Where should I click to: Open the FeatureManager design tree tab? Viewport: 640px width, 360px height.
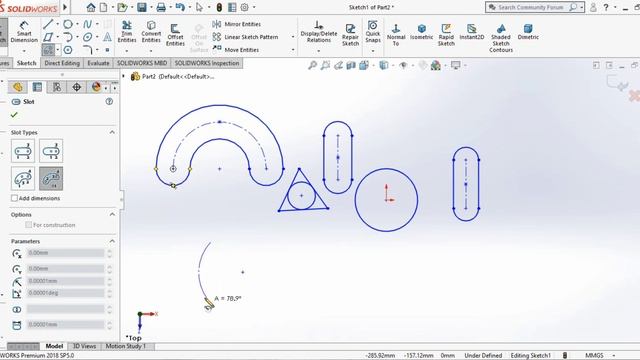click(18, 87)
